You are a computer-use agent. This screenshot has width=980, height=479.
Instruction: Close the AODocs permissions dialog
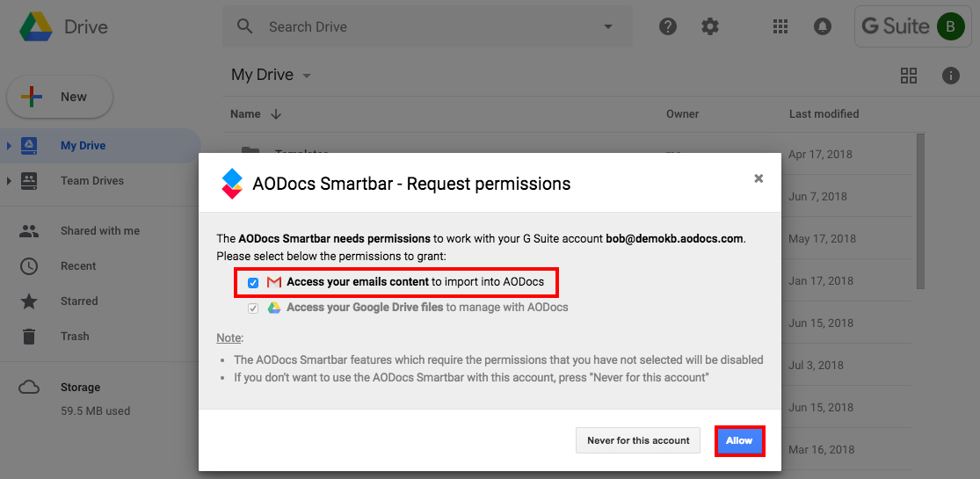click(x=759, y=178)
